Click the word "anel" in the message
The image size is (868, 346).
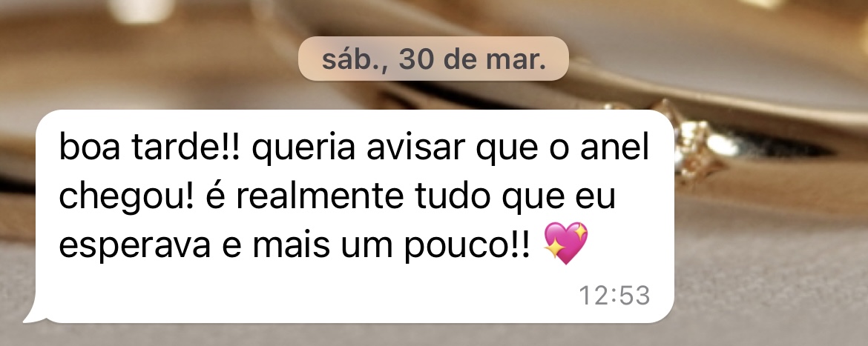614,147
